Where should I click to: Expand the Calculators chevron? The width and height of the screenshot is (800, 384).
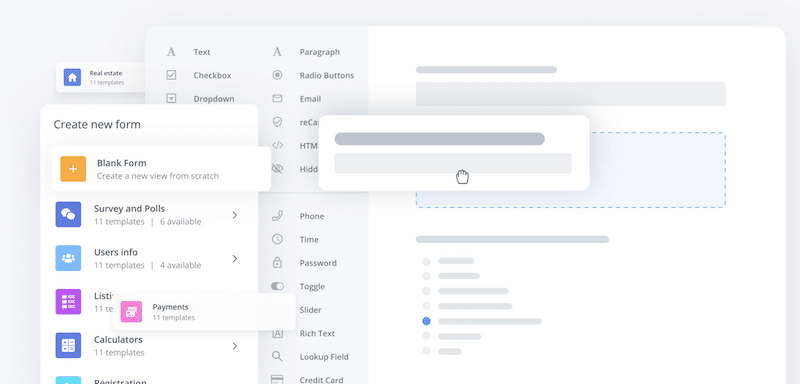pyautogui.click(x=235, y=346)
